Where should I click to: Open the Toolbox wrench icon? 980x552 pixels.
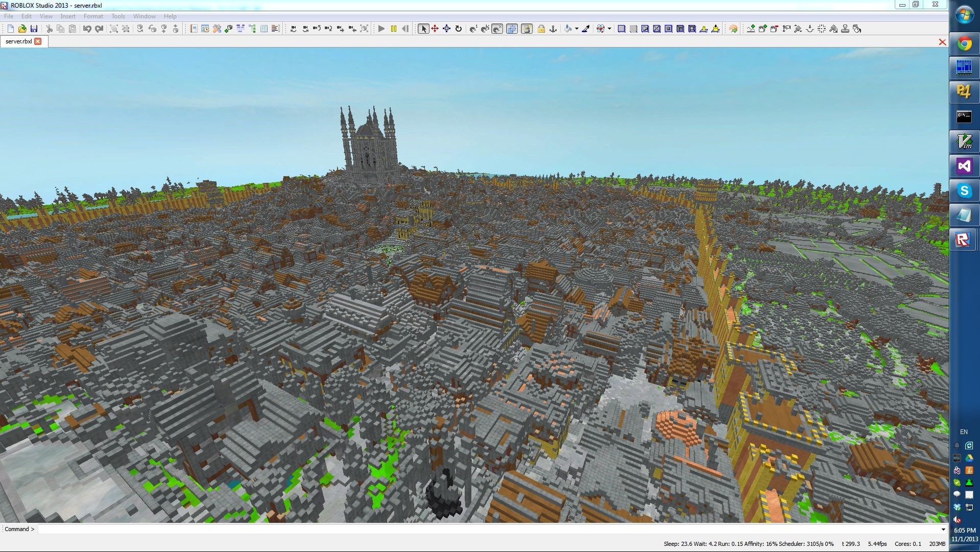pos(217,29)
